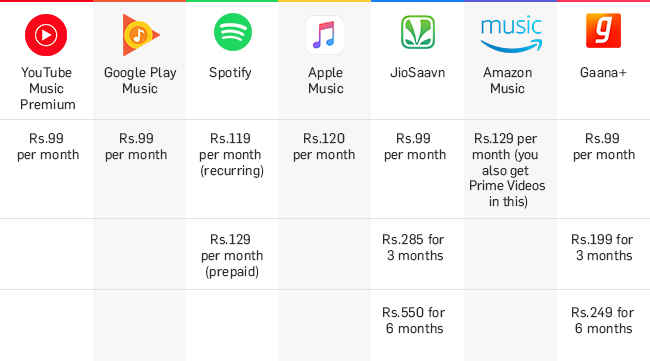
Task: Click the YouTube Music Premium logo icon
Action: click(x=46, y=35)
